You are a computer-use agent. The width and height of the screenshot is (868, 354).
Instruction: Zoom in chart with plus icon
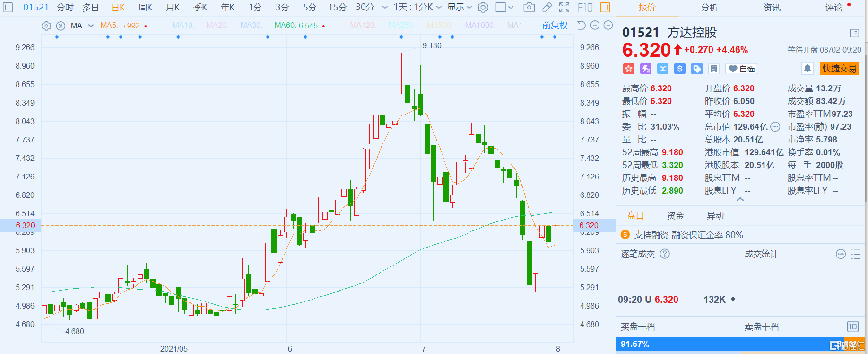coord(608,26)
